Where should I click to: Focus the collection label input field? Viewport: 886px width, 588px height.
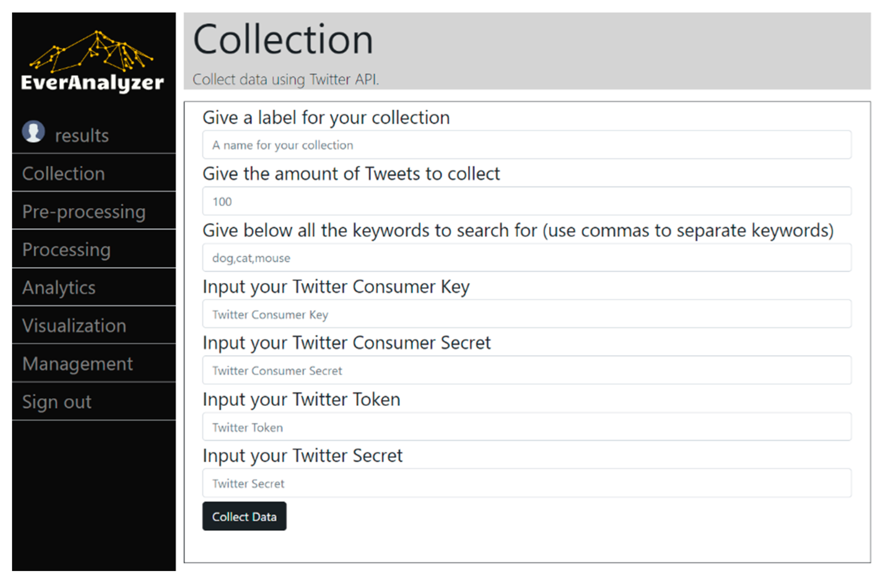526,145
